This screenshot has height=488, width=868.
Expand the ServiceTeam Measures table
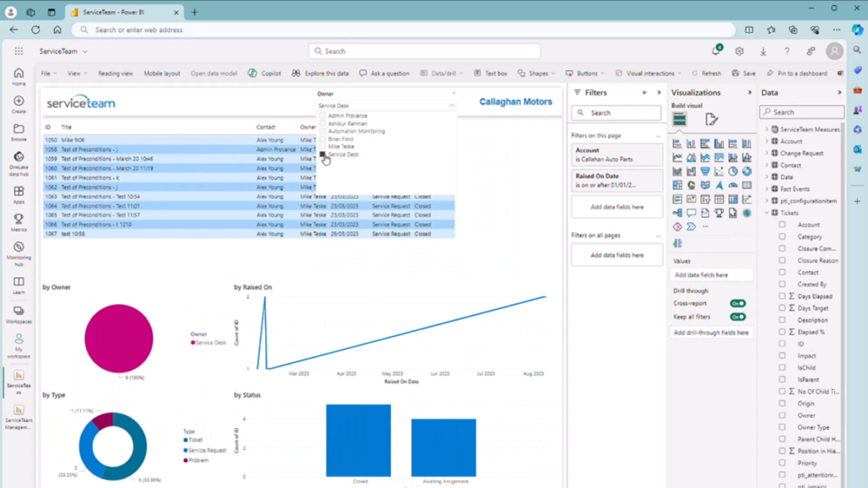[x=766, y=130]
